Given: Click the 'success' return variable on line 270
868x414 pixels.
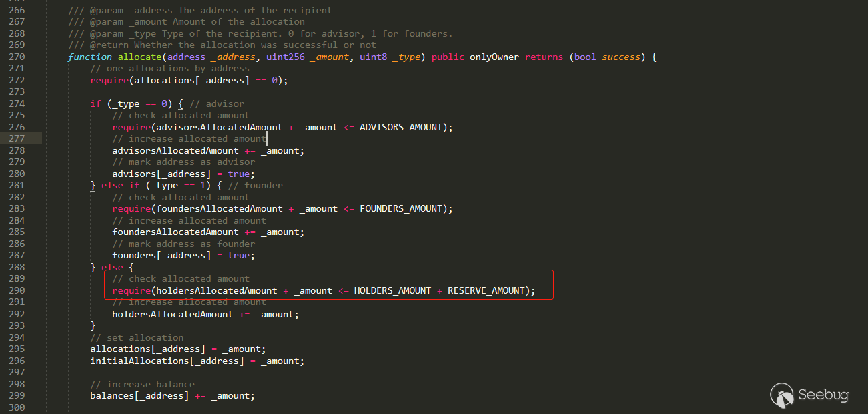Looking at the screenshot, I should [x=621, y=57].
